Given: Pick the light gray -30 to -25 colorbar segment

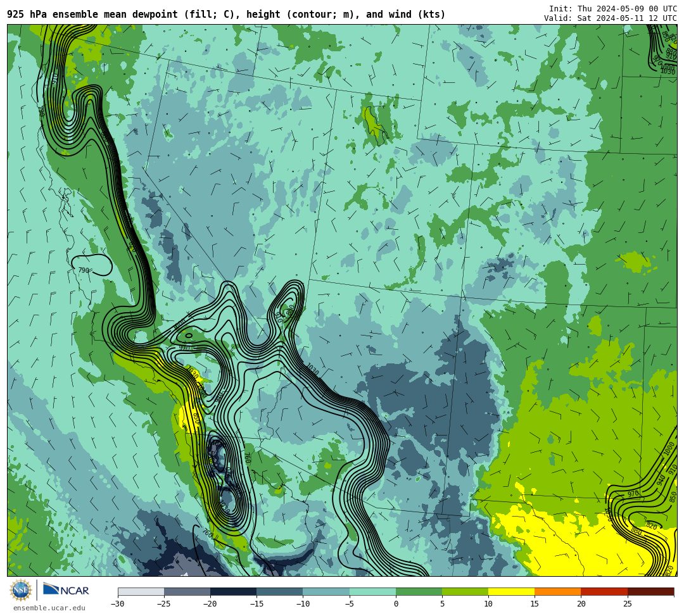Looking at the screenshot, I should tap(141, 591).
